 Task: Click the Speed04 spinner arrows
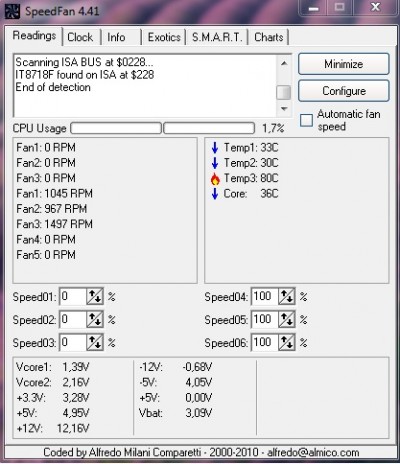click(x=287, y=296)
